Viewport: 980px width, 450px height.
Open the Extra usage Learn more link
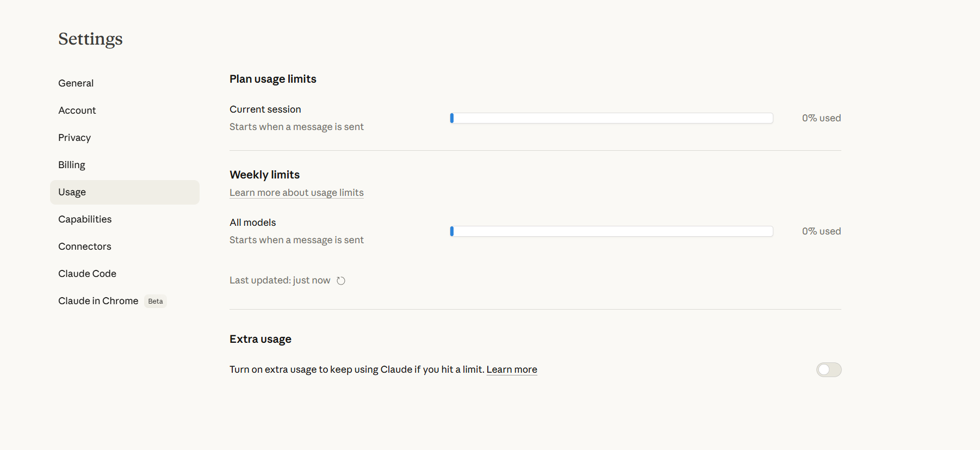coord(512,369)
